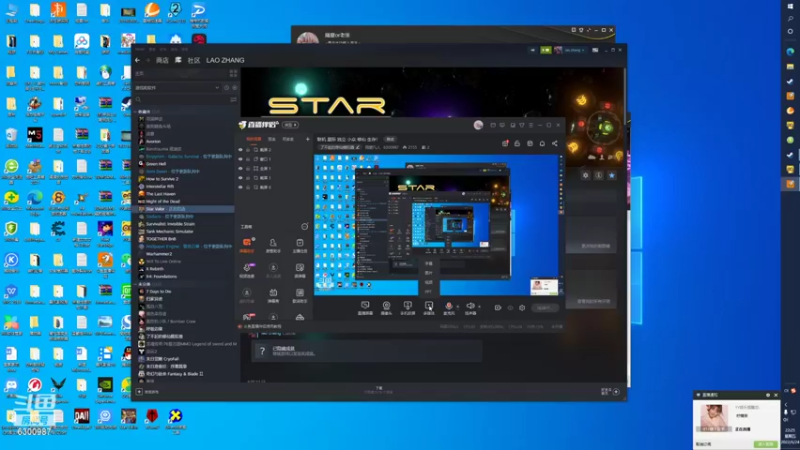800x450 pixels.
Task: Select Night of the Dead entry
Action: pos(163,202)
